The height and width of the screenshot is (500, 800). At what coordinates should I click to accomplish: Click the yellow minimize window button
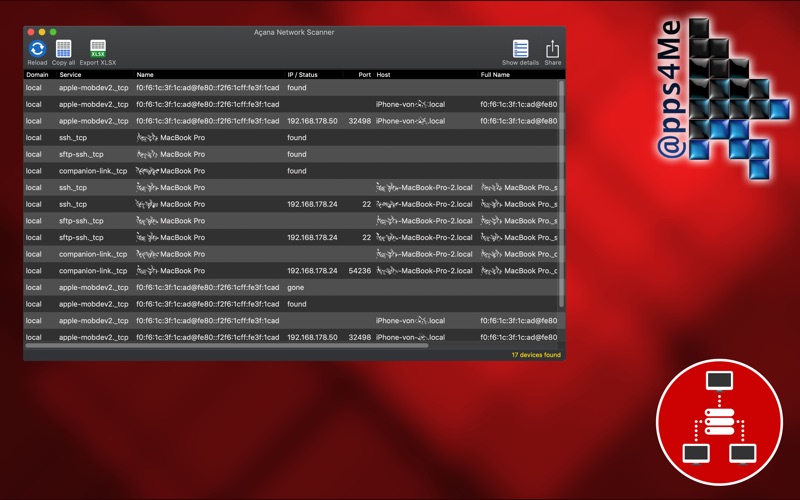pos(42,32)
